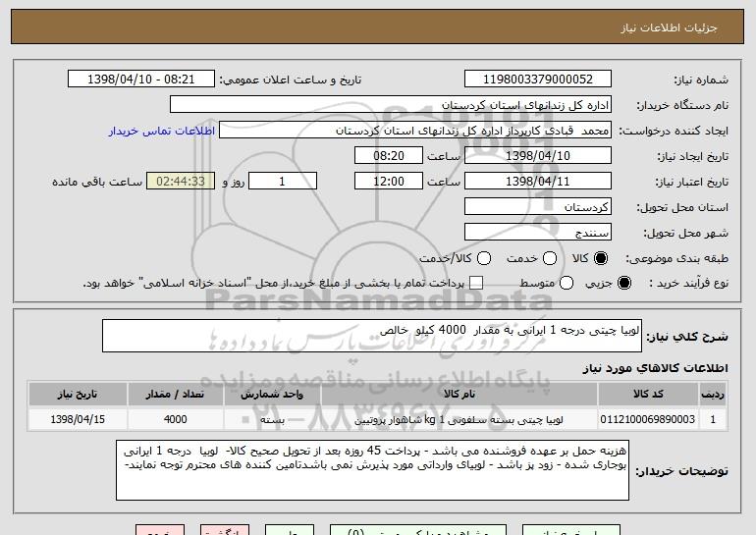
Task: Click product code 0112100069890003 cell
Action: 648,419
